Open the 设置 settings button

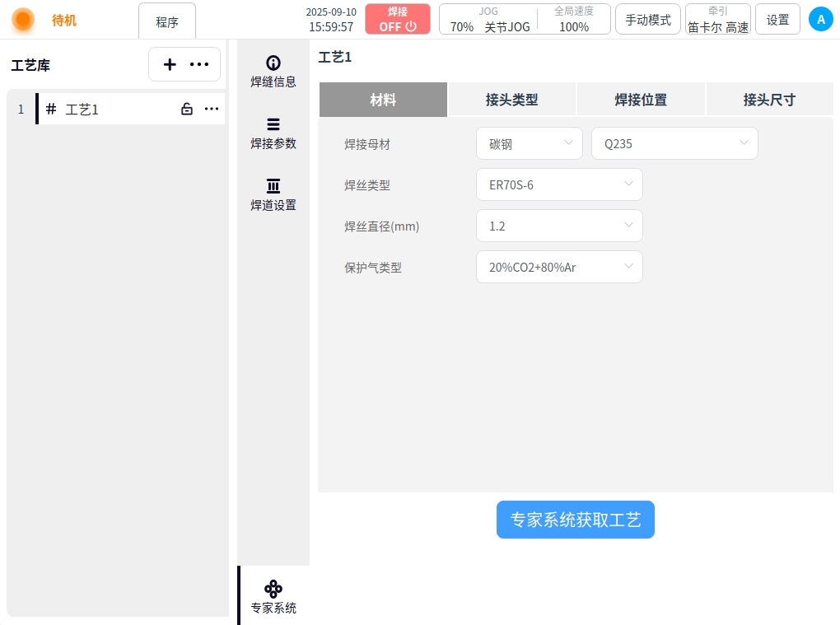tap(777, 20)
